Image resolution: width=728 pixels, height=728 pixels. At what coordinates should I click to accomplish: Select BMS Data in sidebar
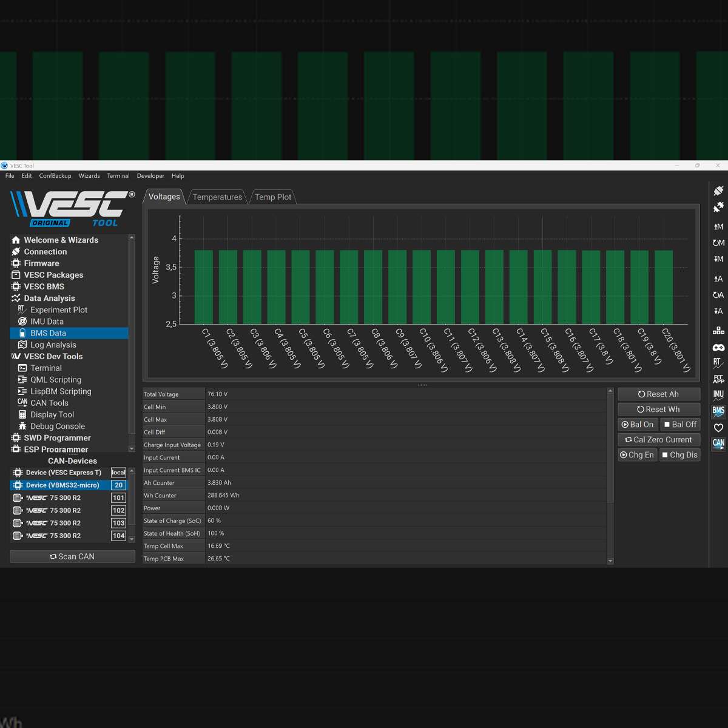tap(69, 333)
